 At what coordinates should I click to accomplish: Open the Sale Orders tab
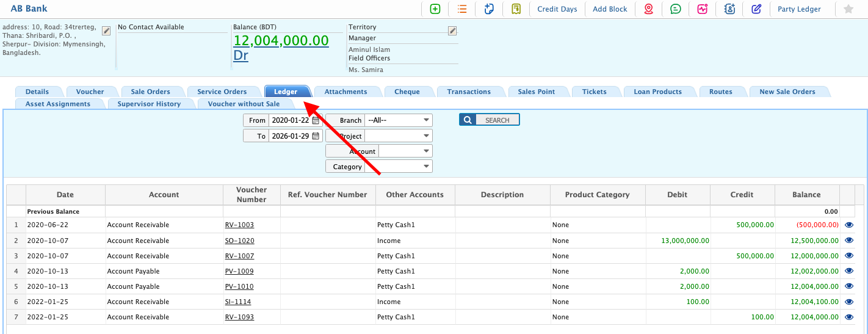tap(150, 92)
